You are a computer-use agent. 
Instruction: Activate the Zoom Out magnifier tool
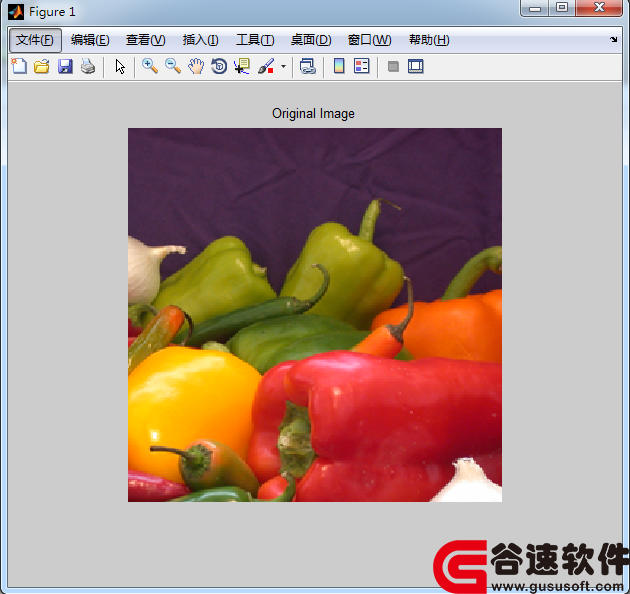pos(173,66)
